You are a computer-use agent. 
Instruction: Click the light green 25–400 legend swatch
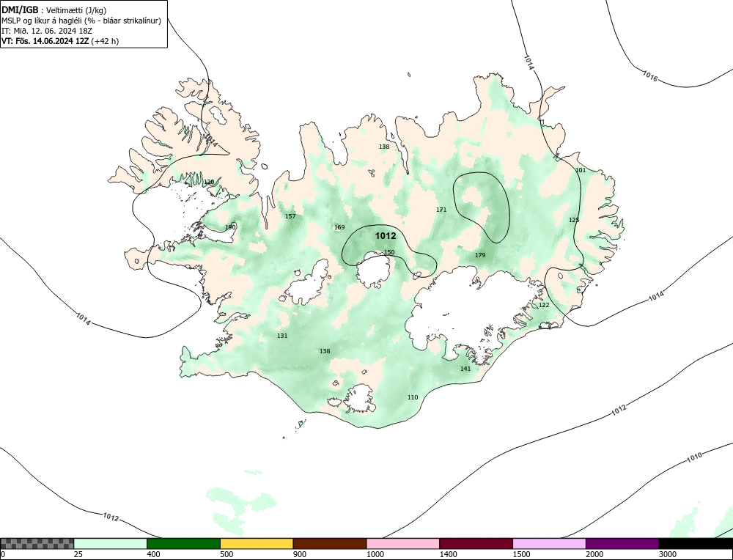[x=111, y=544]
